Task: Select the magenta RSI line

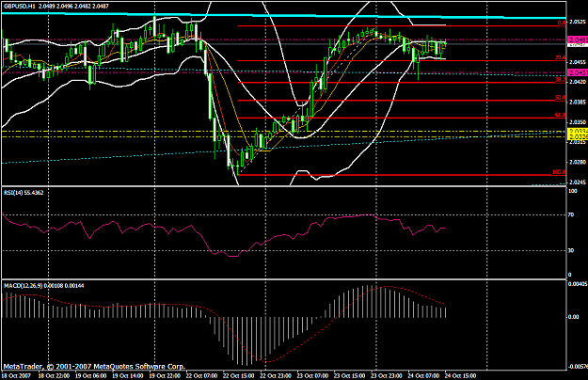Action: pos(224,234)
